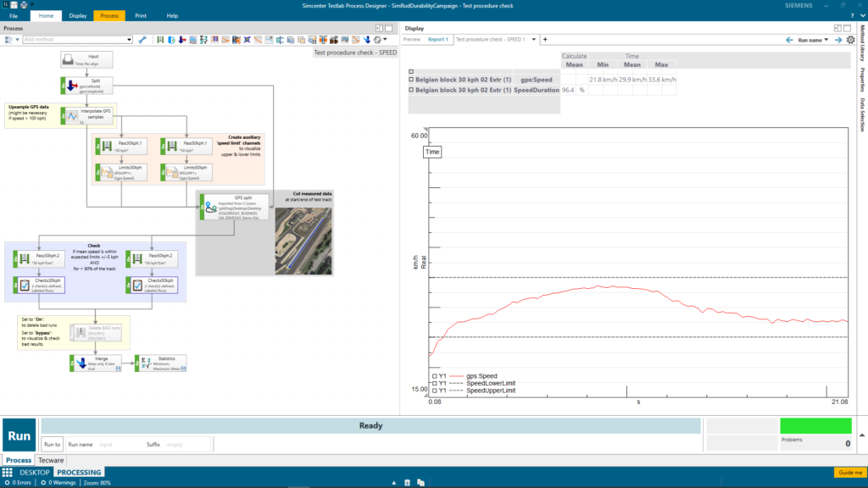
Task: Toggle gps:Speed curve legend checkbox
Action: pyautogui.click(x=435, y=375)
